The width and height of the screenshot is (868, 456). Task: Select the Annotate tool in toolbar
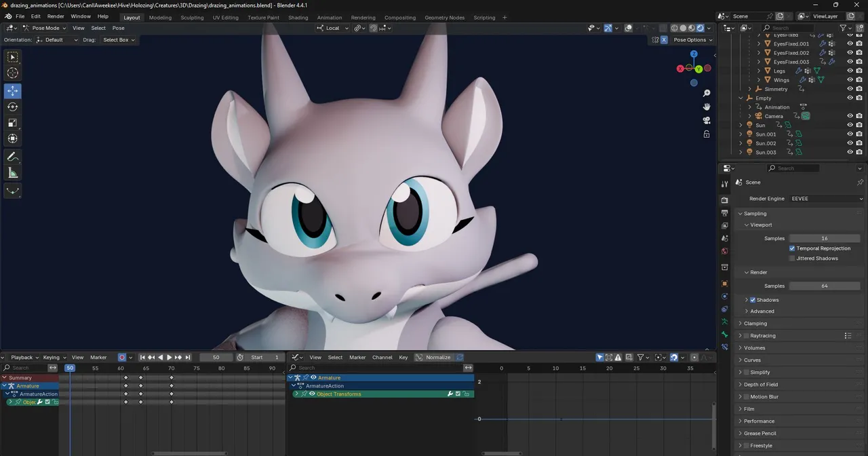pos(12,157)
